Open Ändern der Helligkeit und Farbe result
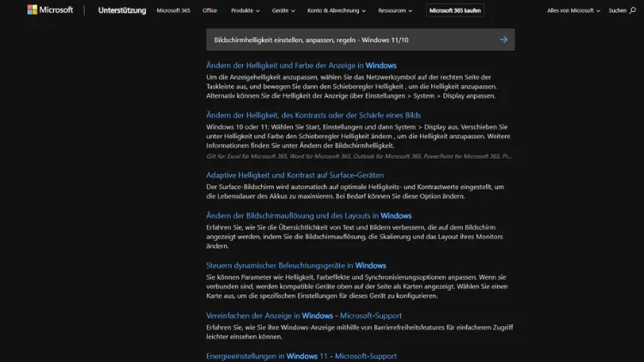 [301, 65]
